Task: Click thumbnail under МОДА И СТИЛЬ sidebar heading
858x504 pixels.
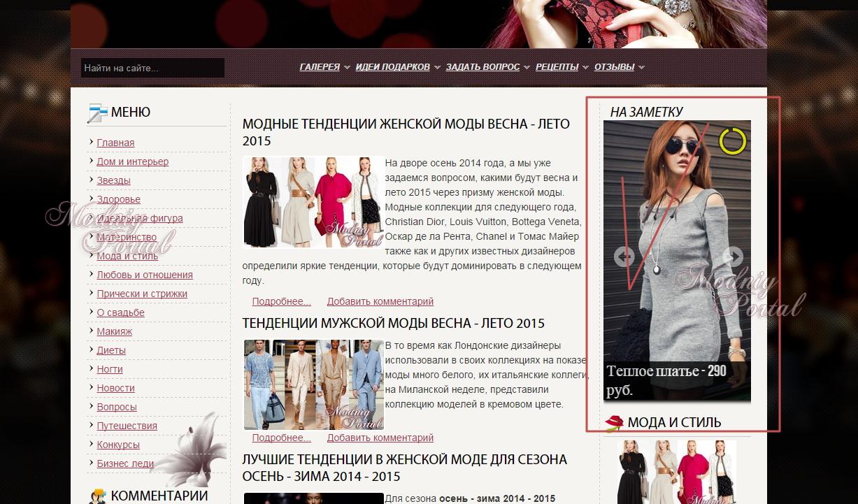Action: tap(677, 472)
